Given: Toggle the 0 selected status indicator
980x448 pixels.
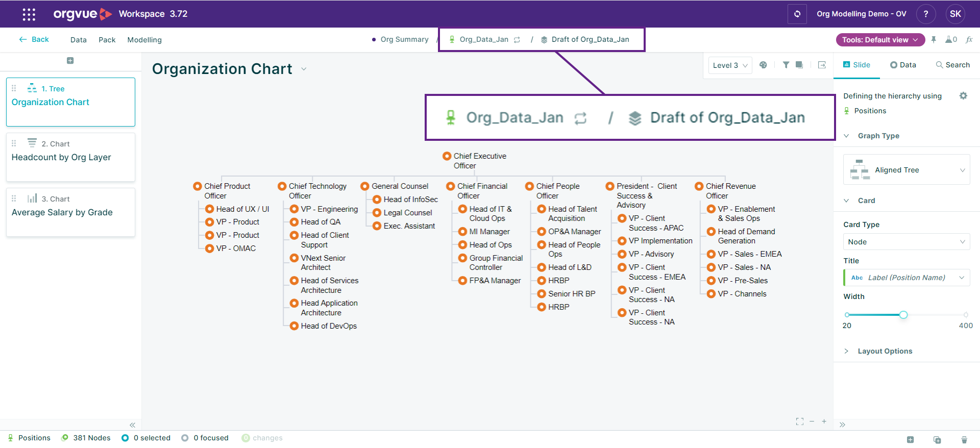Looking at the screenshot, I should coord(146,438).
